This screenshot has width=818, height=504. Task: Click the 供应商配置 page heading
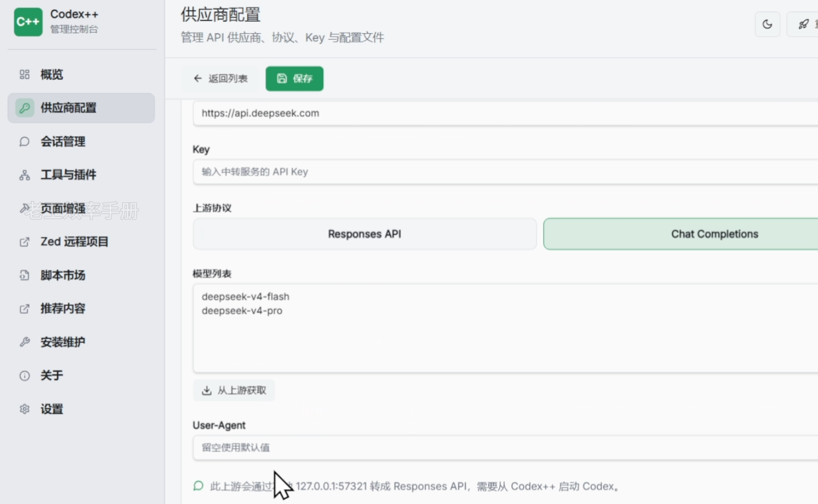click(220, 14)
